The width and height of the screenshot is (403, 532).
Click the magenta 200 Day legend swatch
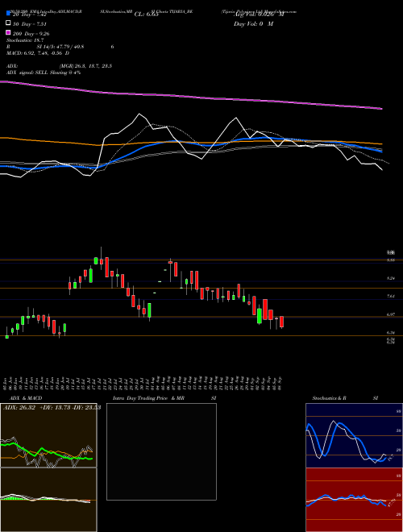[x=8, y=33]
